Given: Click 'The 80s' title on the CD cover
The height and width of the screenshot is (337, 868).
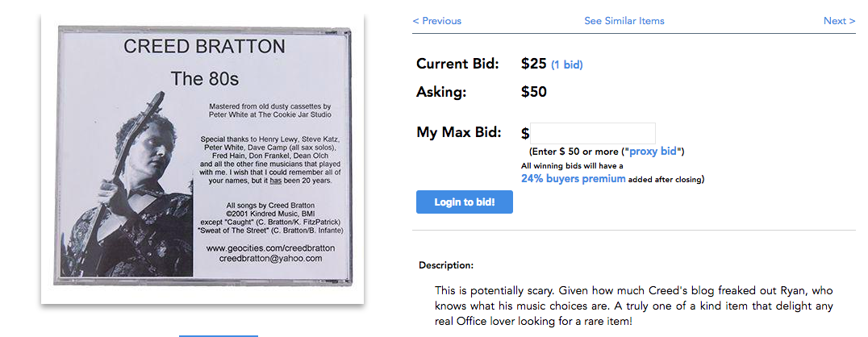Looking at the screenshot, I should 204,79.
